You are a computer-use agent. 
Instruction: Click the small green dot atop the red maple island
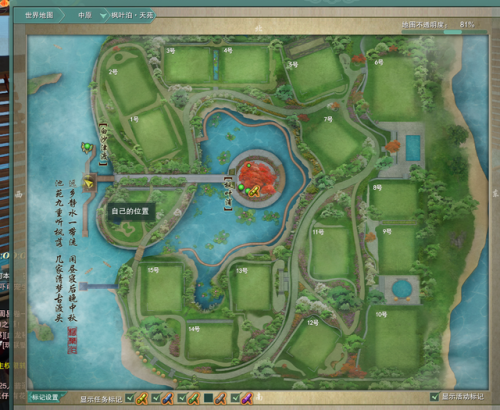click(x=249, y=165)
